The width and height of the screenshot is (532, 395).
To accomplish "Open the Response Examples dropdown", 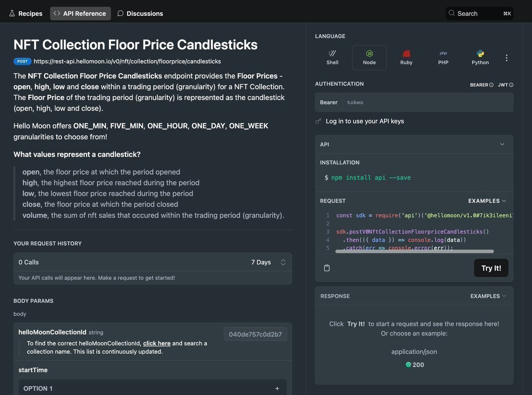I will [488, 296].
